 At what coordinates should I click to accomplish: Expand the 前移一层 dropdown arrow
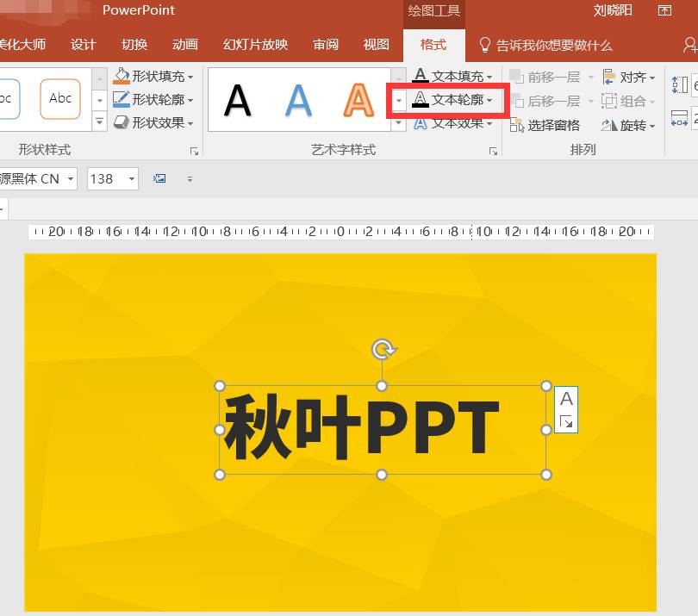(591, 78)
